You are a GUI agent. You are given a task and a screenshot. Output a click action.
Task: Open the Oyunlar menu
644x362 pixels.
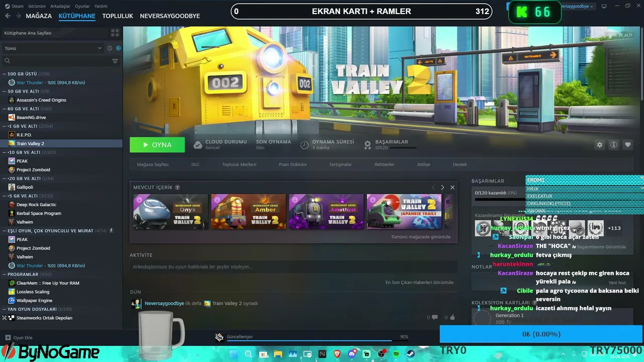[x=83, y=7]
